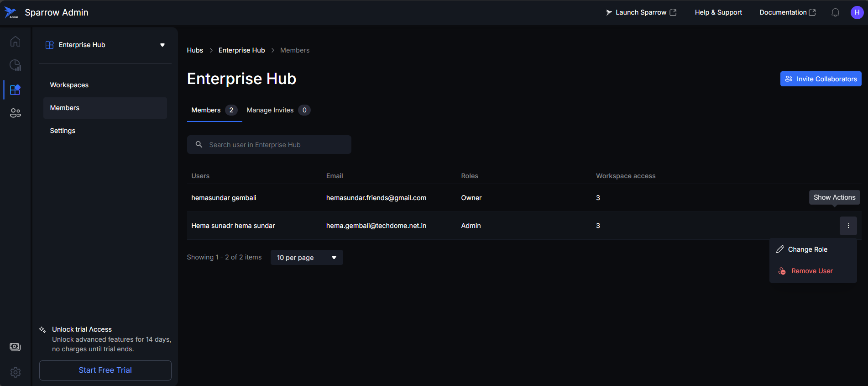The height and width of the screenshot is (386, 868).
Task: Open the users sidebar icon
Action: pos(15,113)
